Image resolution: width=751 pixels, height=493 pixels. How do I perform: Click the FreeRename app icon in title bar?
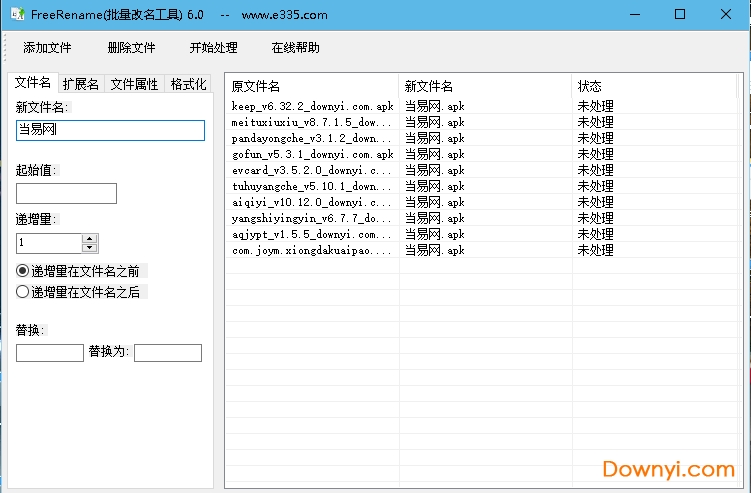click(17, 15)
